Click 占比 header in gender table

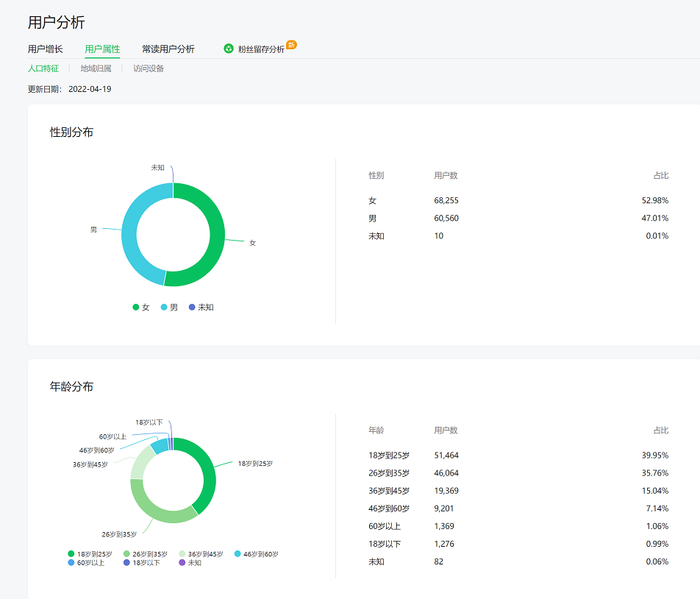[661, 176]
